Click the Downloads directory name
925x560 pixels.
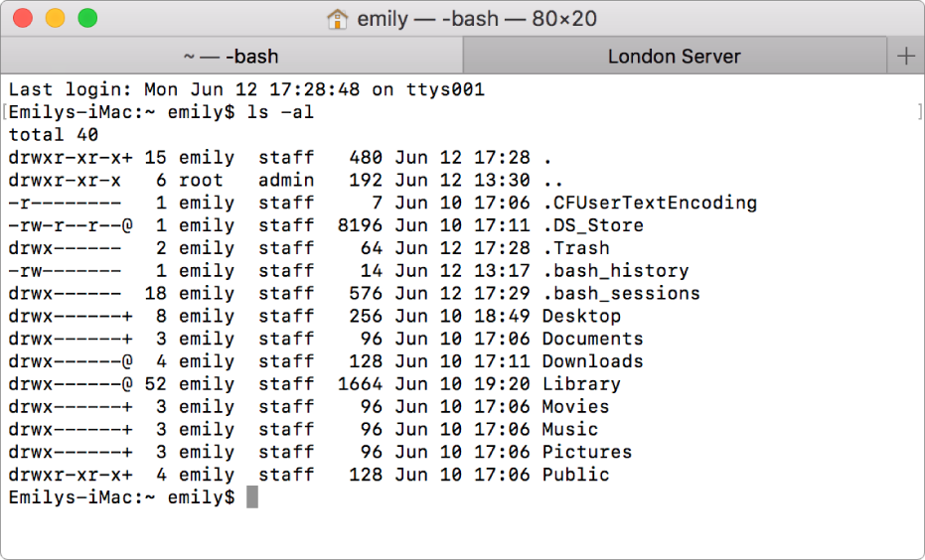click(592, 361)
